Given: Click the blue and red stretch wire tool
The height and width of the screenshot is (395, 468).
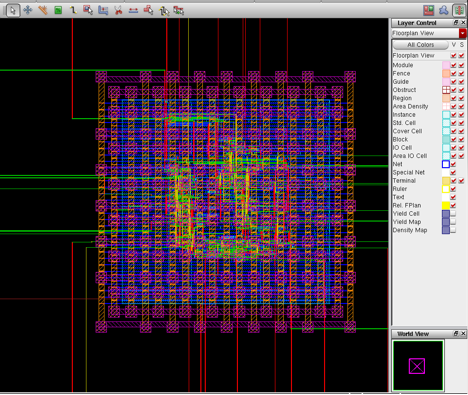Looking at the screenshot, I should tap(133, 10).
